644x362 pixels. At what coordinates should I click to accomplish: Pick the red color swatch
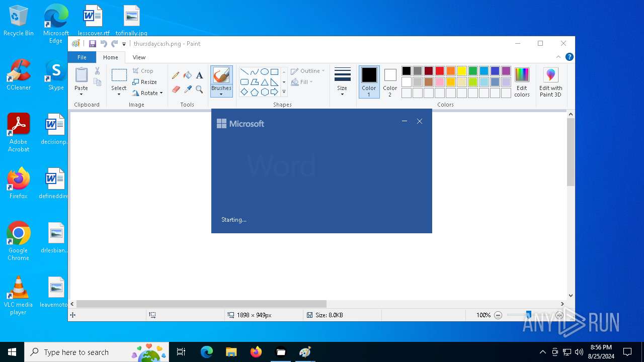[440, 71]
